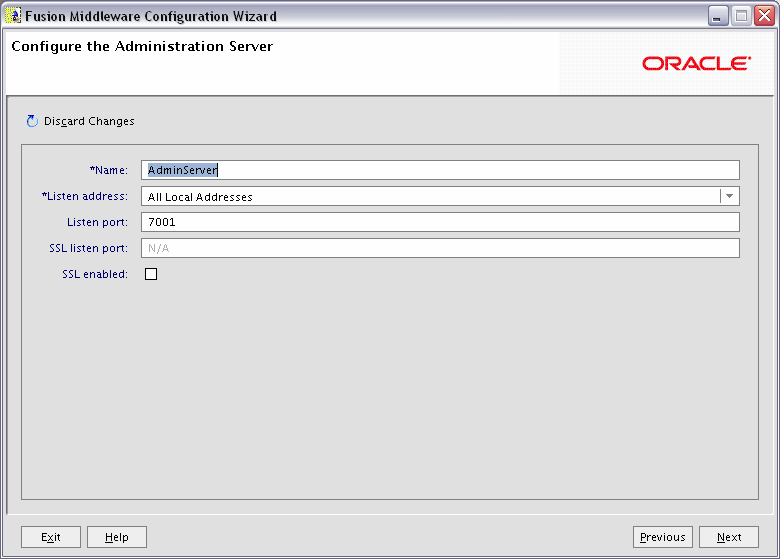Open Help for this wizard page

click(x=117, y=537)
